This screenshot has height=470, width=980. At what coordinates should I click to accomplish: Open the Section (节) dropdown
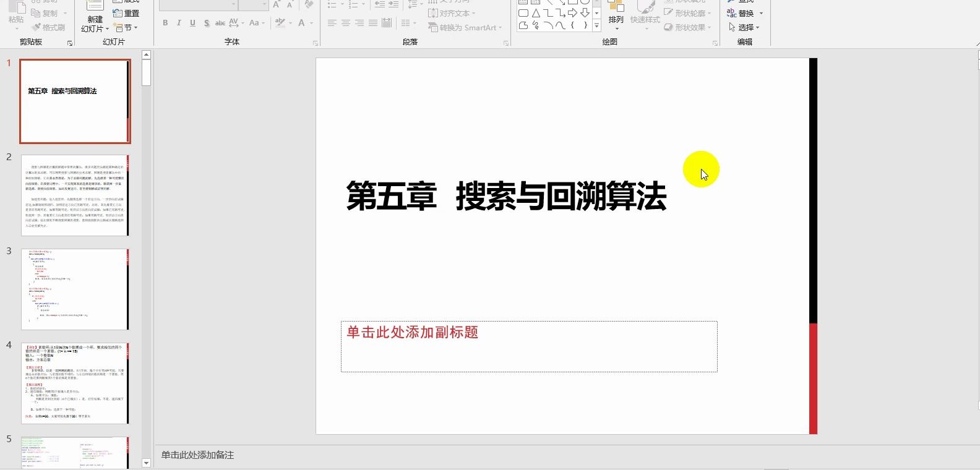[126, 27]
